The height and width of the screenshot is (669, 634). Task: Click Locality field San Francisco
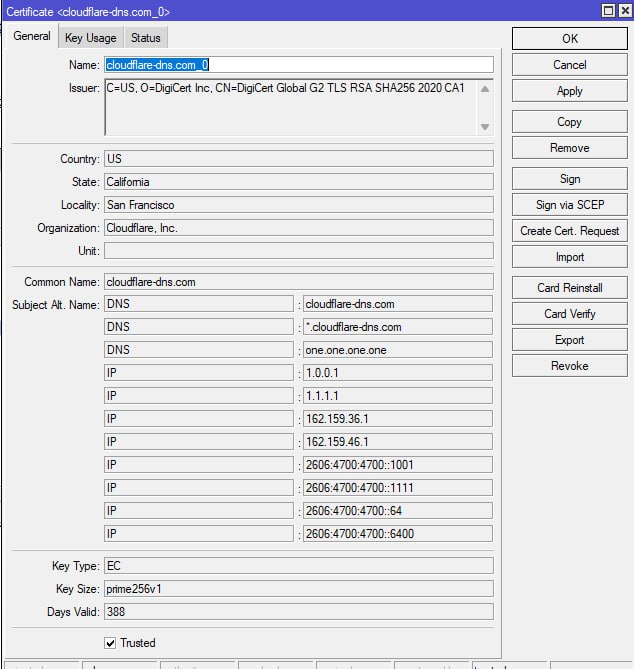coord(299,205)
